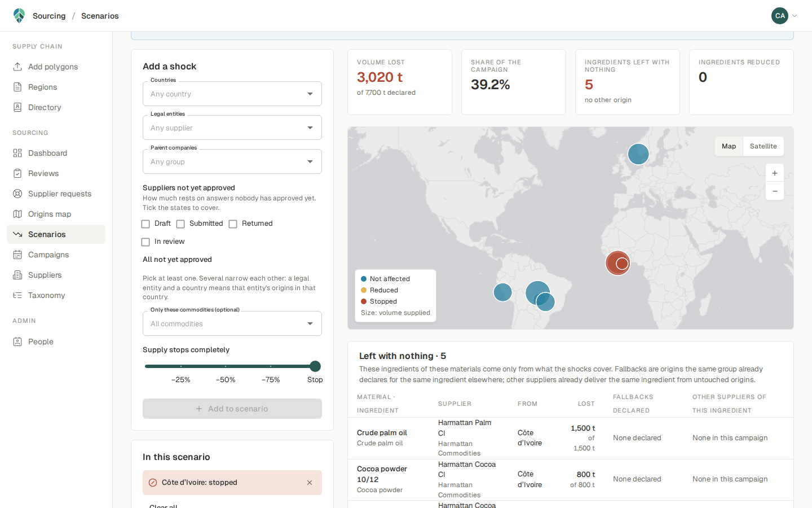Click the Origins map icon
The height and width of the screenshot is (508, 812).
(17, 214)
